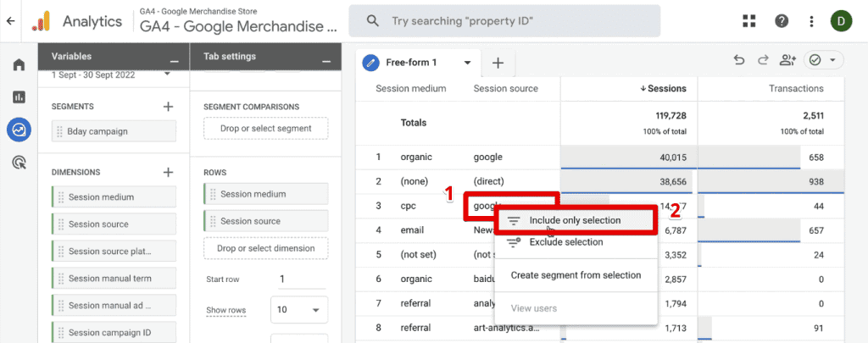Open the Google apps grid
Image resolution: width=868 pixels, height=343 pixels.
click(749, 21)
